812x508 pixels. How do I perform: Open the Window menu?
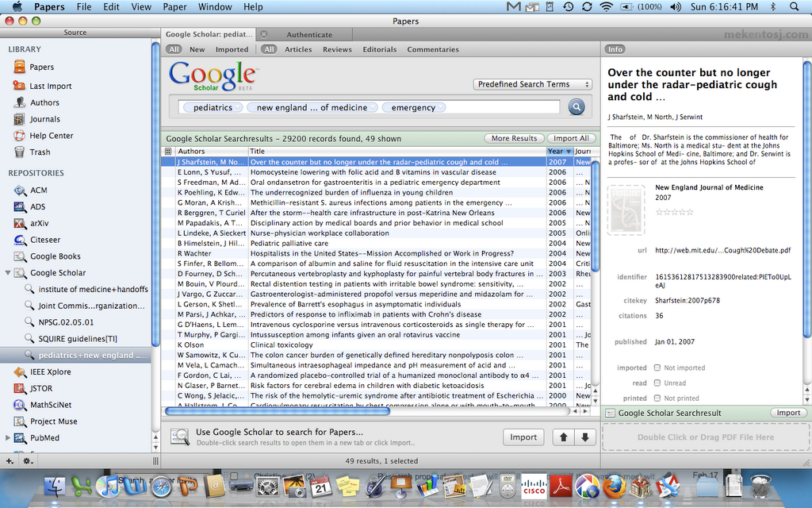215,6
